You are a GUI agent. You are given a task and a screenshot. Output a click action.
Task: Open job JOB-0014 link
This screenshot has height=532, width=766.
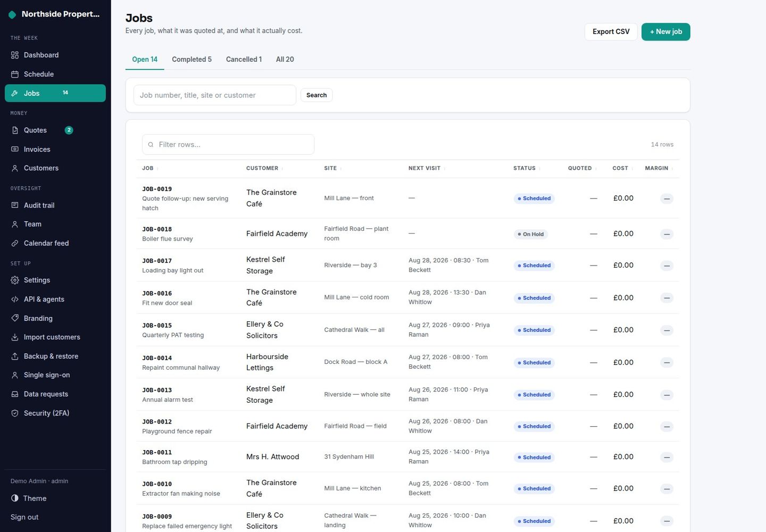click(x=157, y=358)
